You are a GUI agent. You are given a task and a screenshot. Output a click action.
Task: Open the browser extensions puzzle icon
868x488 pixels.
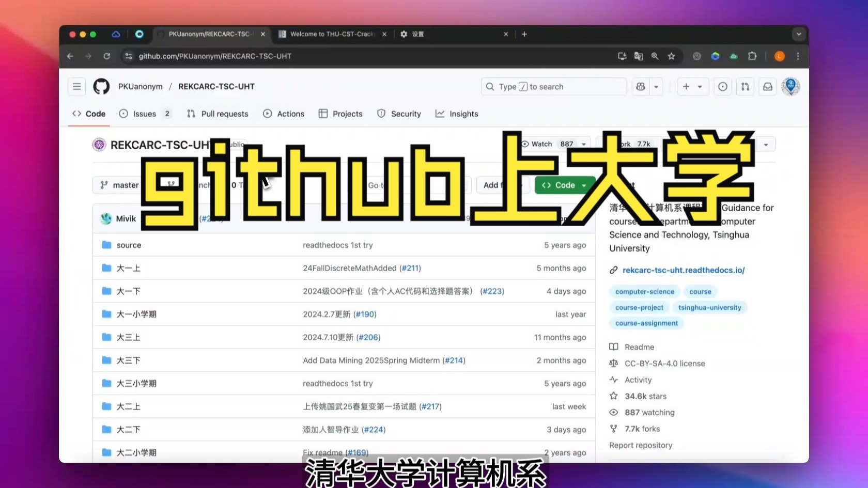pyautogui.click(x=752, y=56)
